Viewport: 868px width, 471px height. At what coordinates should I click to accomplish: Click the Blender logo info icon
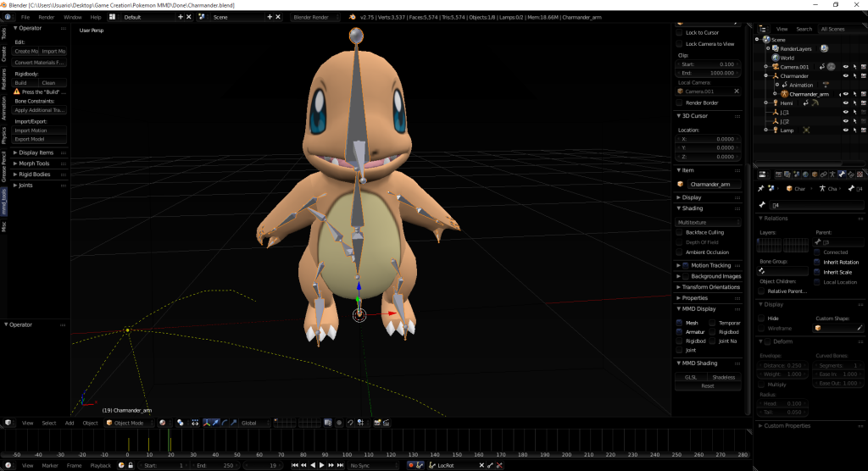(8, 17)
